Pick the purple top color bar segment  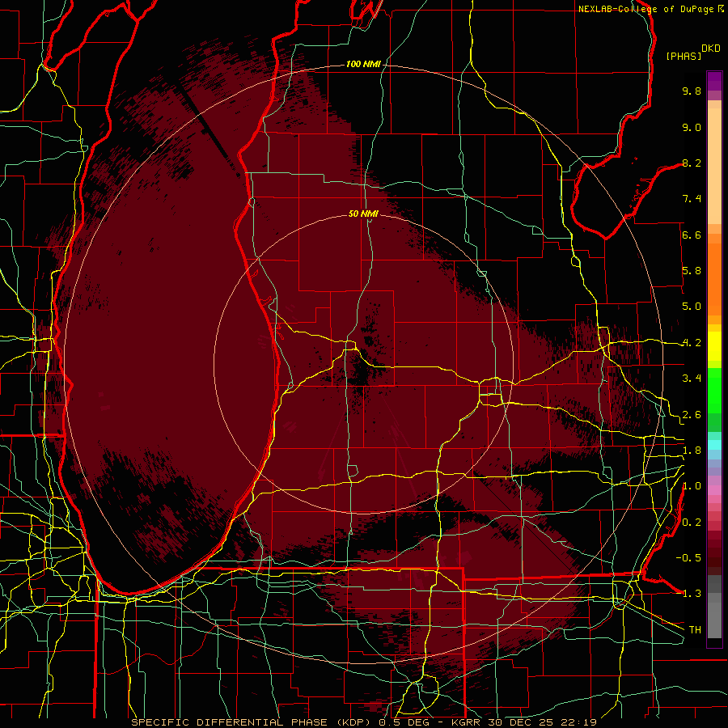(714, 81)
